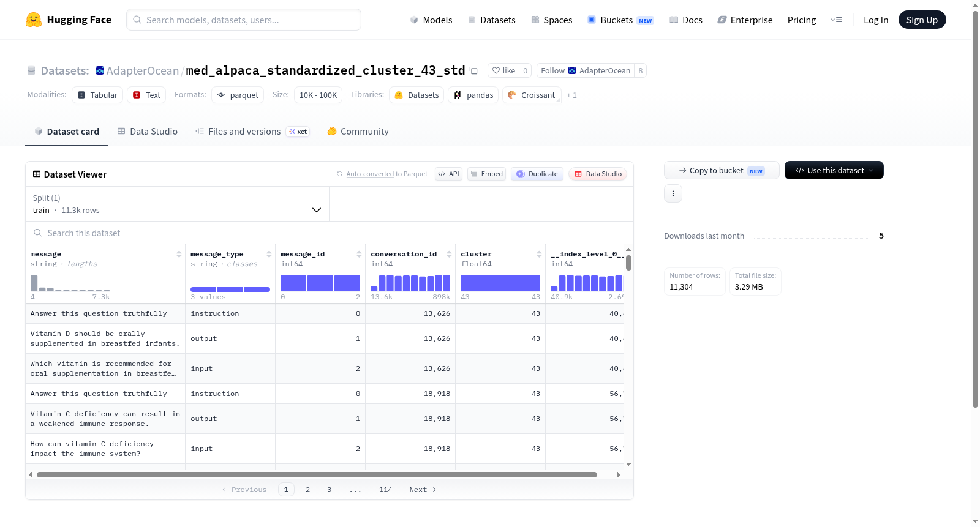Sort the message_type column
Screen dimensions: 980x527
[269, 254]
